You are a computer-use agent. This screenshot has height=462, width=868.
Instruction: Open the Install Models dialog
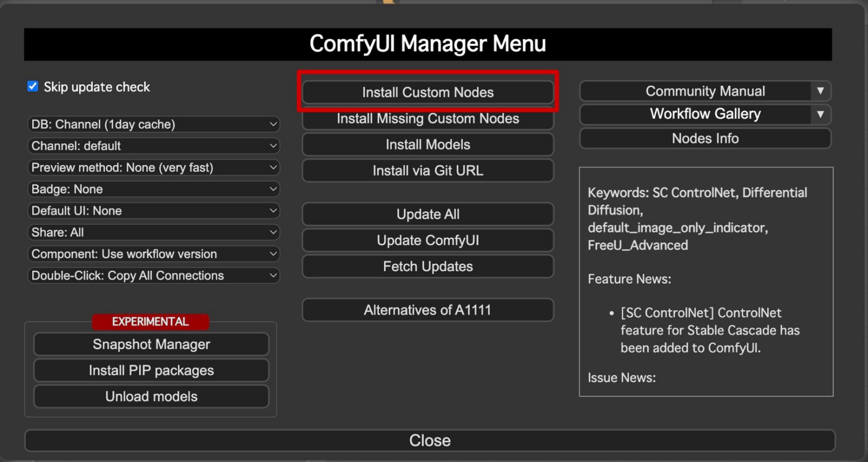(x=428, y=145)
